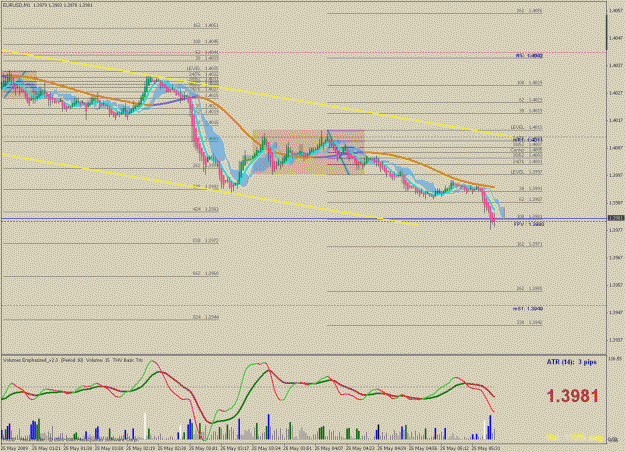Click the 1.4047 value on price axis
The width and height of the screenshot is (625, 452).
[616, 38]
